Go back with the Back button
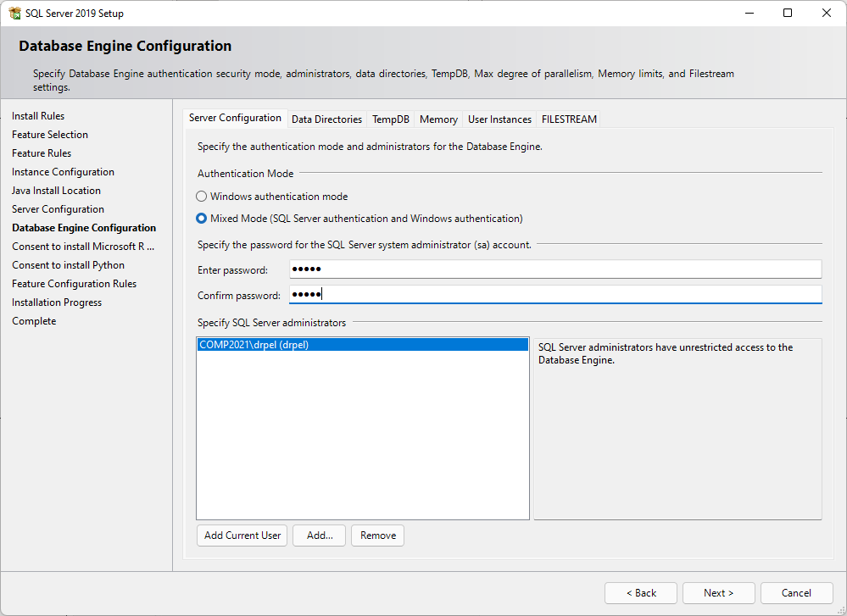847x616 pixels. click(641, 593)
